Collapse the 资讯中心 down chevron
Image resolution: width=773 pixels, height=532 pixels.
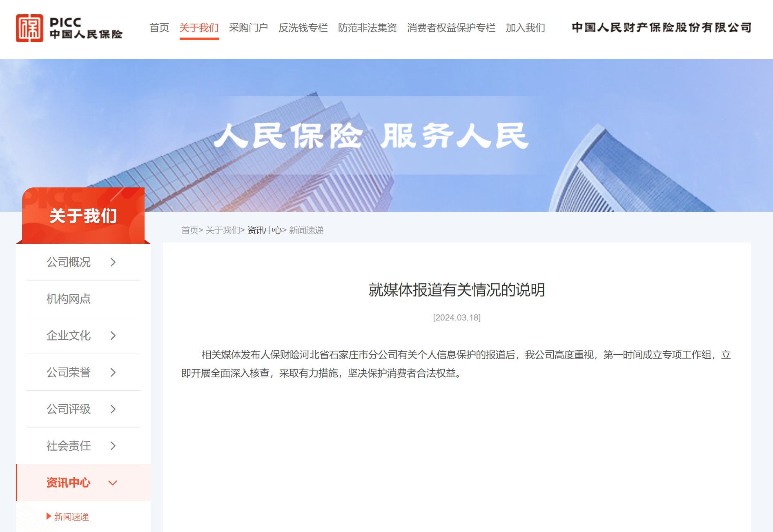click(x=113, y=483)
